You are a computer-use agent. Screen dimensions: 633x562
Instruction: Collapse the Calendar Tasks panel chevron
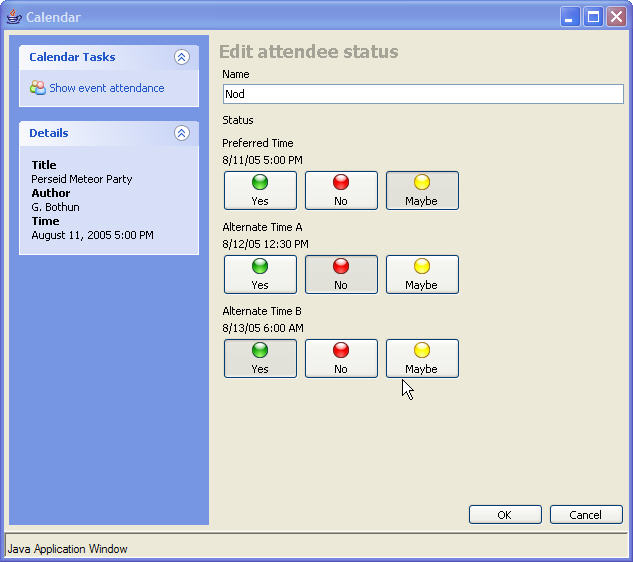tap(182, 57)
